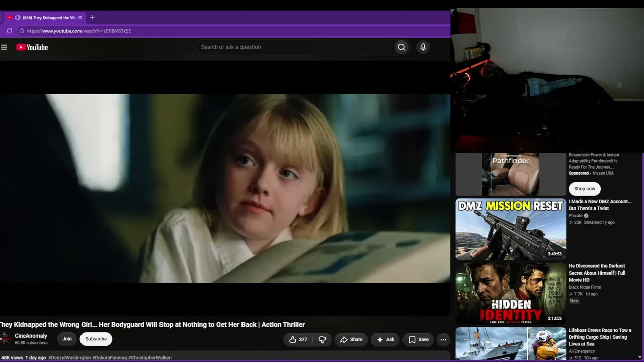Select the browser address bar URL
Image resolution: width=644 pixels, height=362 pixels.
click(x=79, y=31)
